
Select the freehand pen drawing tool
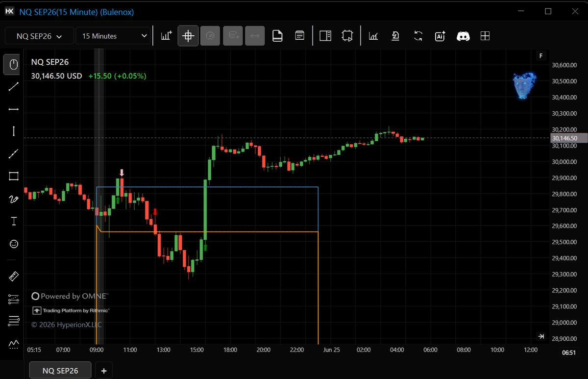pyautogui.click(x=14, y=199)
